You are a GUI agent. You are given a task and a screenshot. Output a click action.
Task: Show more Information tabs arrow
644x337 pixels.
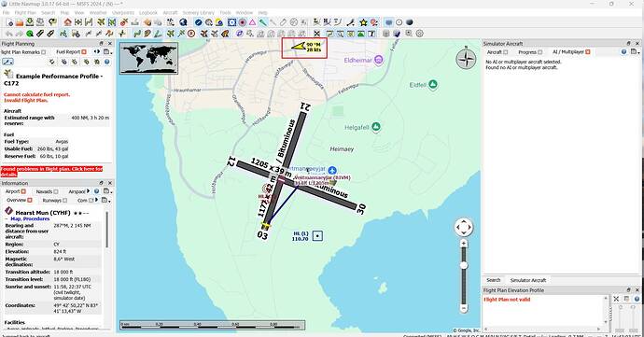(88, 191)
